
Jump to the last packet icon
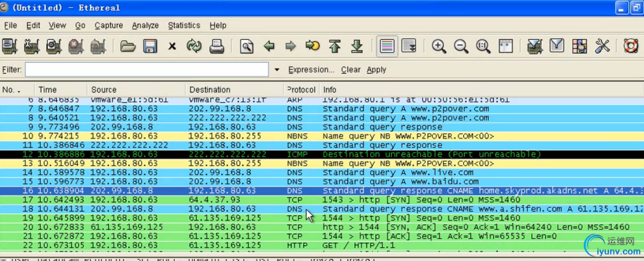(x=357, y=46)
